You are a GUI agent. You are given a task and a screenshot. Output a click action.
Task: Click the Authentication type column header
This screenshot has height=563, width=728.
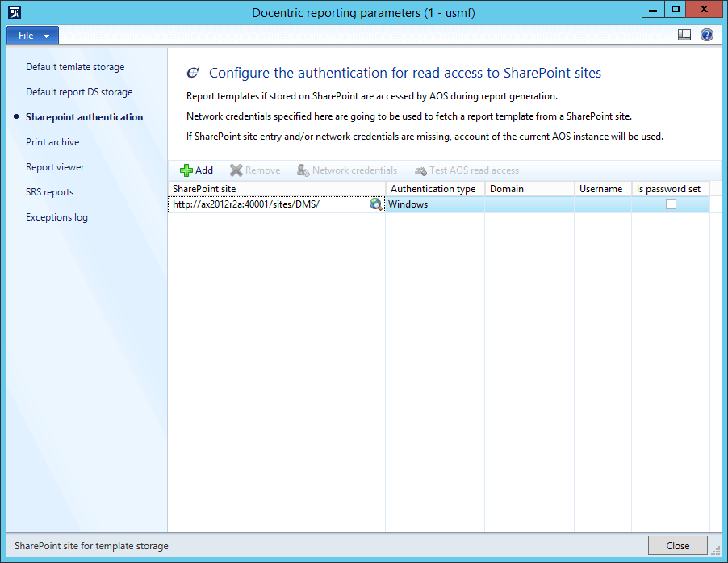(436, 189)
